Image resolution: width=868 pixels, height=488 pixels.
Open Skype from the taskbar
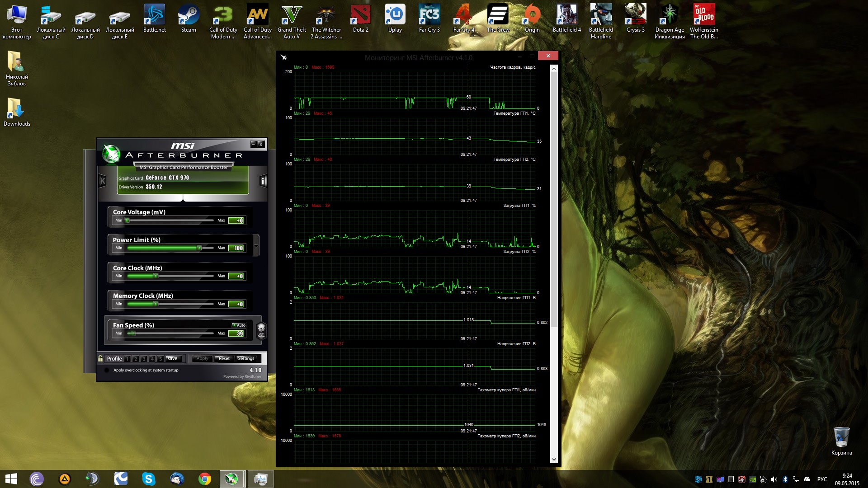click(148, 479)
